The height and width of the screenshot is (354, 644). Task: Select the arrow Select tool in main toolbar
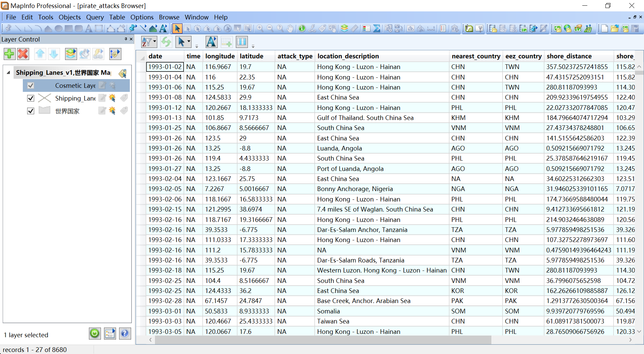coord(177,28)
